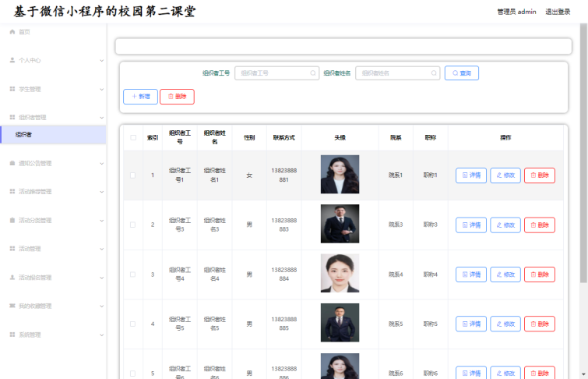This screenshot has height=379, width=588.
Task: Check the checkbox for row 3
Action: coord(133,275)
